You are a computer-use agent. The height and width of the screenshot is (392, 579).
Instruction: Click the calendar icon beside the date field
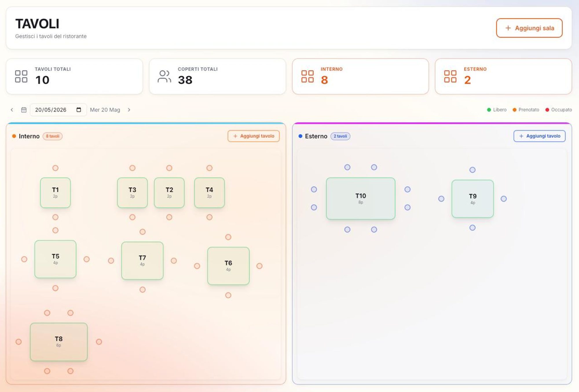click(24, 110)
